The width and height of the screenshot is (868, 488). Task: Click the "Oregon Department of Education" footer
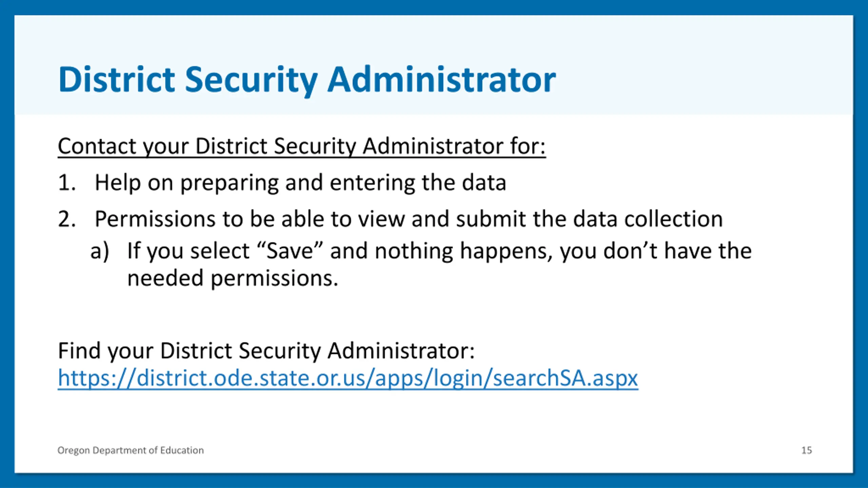tap(131, 450)
